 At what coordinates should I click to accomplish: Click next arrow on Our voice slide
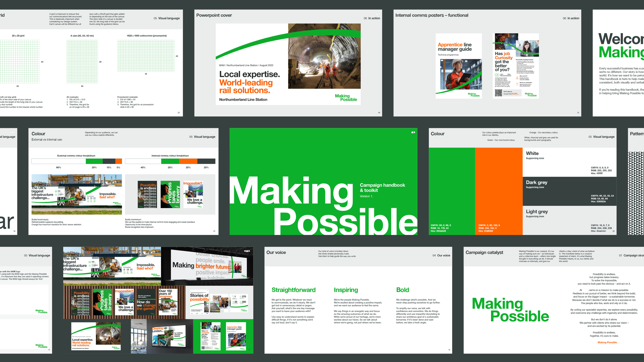click(449, 251)
